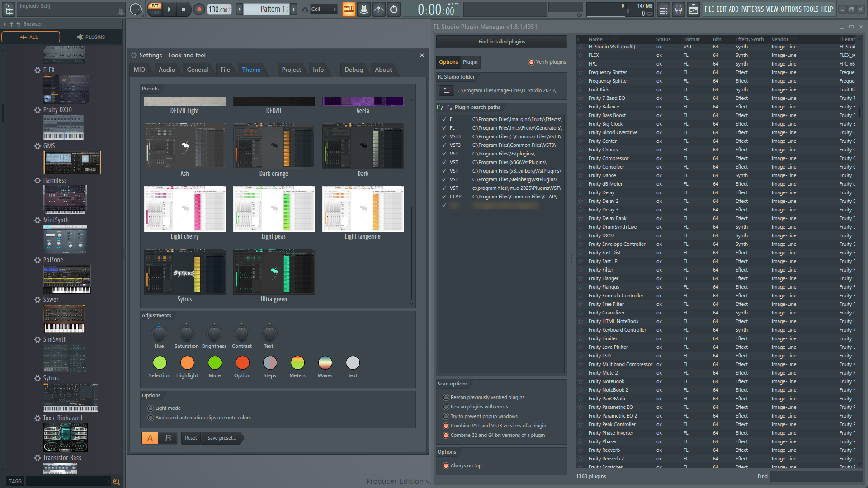This screenshot has width=868, height=488.
Task: Open the playlist/channel layout icon top-left
Action: [x=9, y=9]
